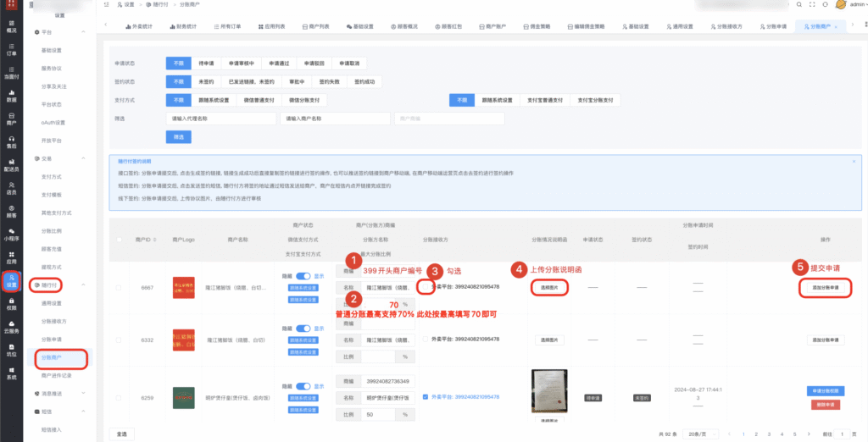Toggle the 隐藏/显示 switch for merchant 6667
The width and height of the screenshot is (868, 442).
(x=303, y=276)
